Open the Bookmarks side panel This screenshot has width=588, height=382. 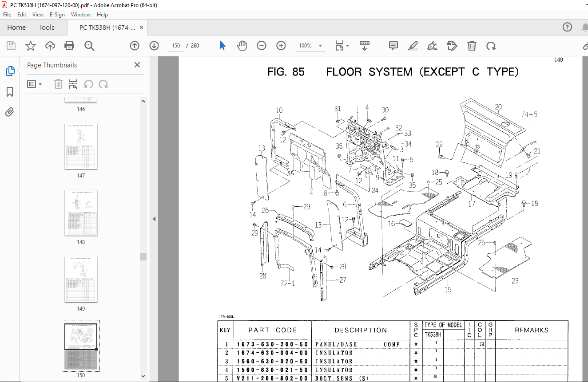pos(10,92)
